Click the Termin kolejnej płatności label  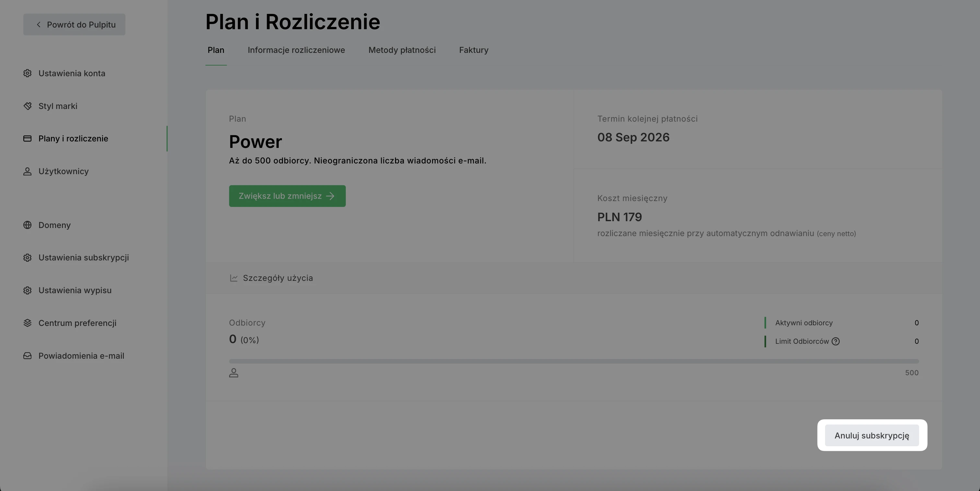coord(647,119)
